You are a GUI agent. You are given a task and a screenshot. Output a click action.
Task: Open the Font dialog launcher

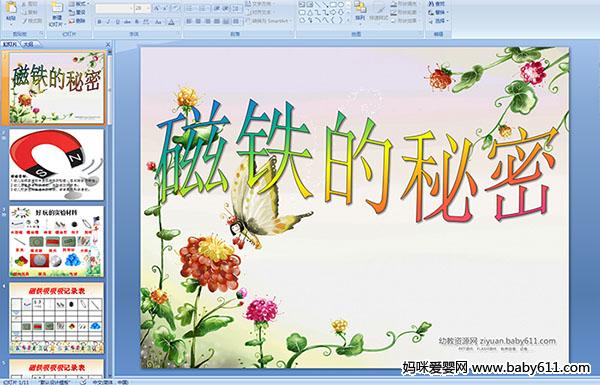179,34
